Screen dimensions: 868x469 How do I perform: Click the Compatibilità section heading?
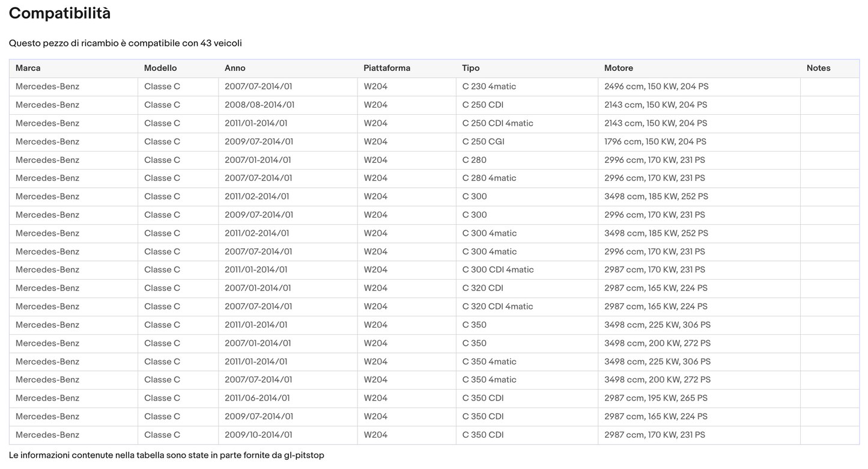coord(59,13)
